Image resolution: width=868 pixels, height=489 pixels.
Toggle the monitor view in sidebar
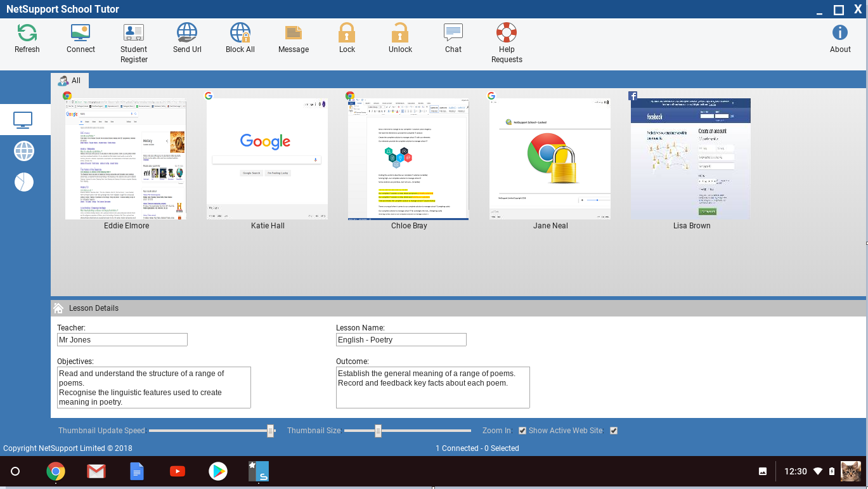pos(23,119)
